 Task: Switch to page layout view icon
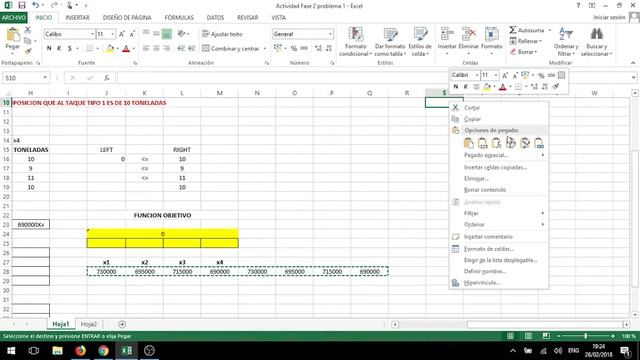point(528,336)
